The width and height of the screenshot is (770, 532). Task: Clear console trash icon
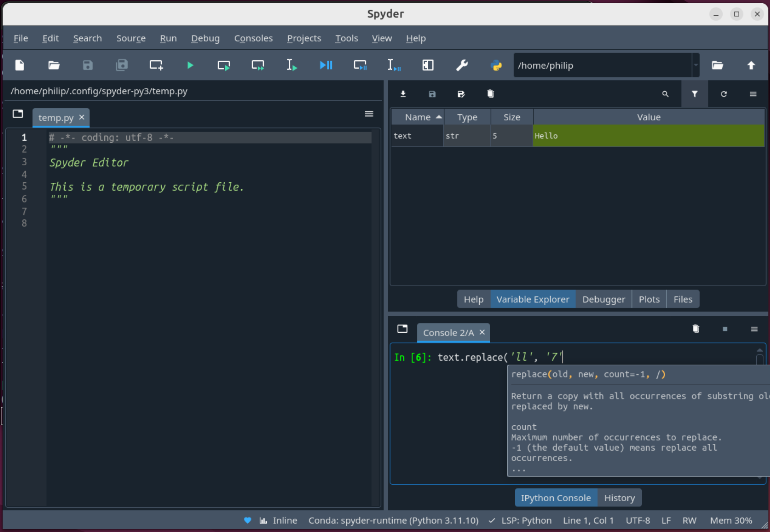tap(696, 329)
